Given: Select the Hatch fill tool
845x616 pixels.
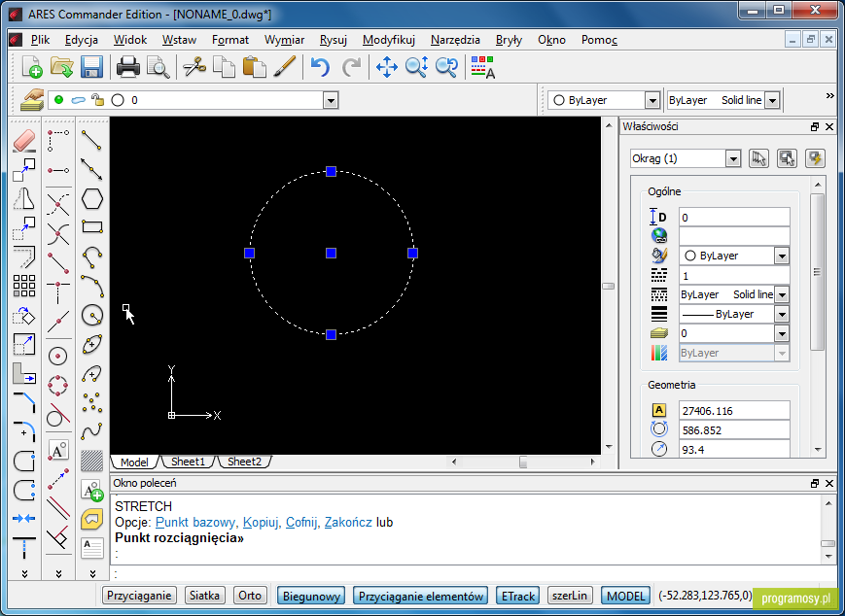Looking at the screenshot, I should click(92, 461).
